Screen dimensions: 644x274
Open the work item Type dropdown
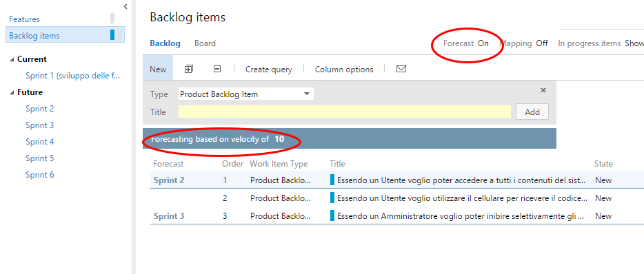tap(246, 94)
